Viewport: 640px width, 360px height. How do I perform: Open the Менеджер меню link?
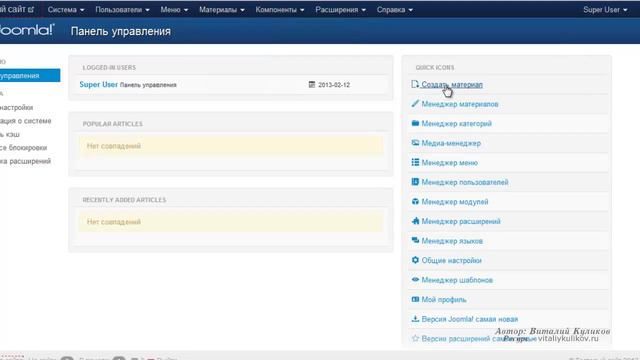pyautogui.click(x=449, y=163)
